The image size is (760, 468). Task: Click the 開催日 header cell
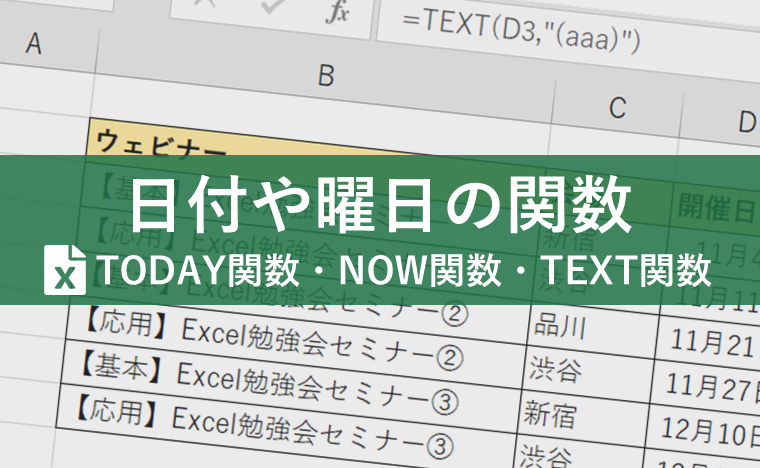tap(715, 207)
